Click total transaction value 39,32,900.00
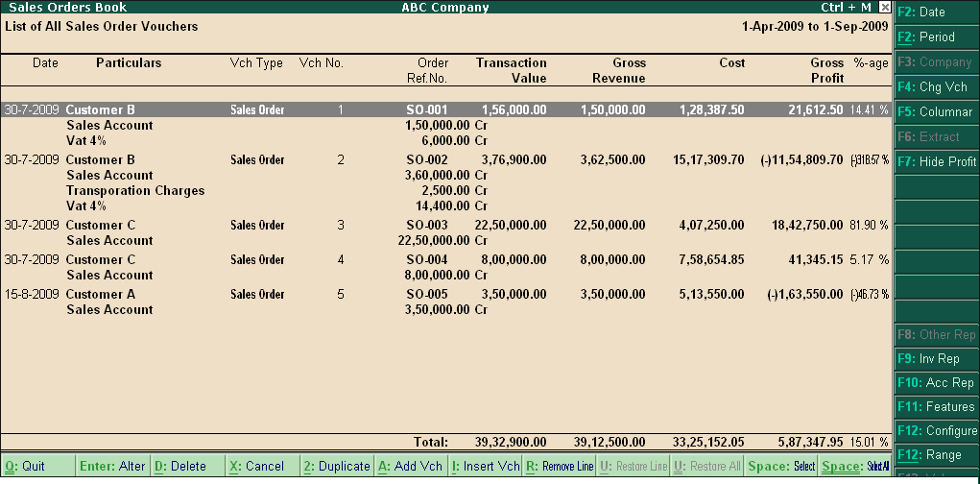Image resolution: width=980 pixels, height=484 pixels. (510, 442)
